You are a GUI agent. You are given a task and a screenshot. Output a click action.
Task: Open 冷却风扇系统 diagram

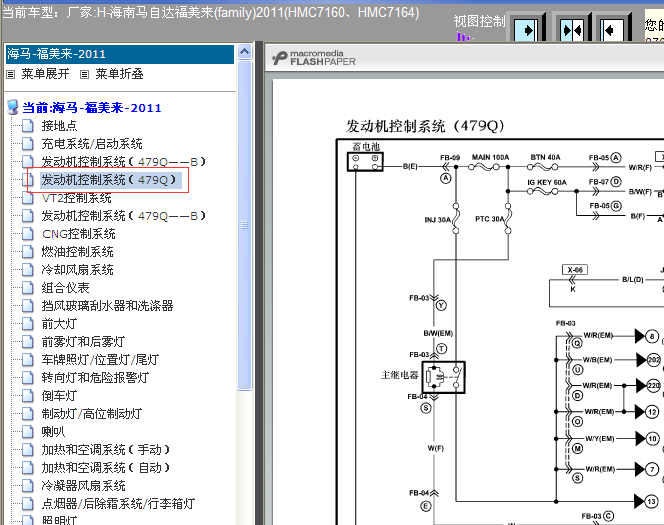tap(77, 270)
